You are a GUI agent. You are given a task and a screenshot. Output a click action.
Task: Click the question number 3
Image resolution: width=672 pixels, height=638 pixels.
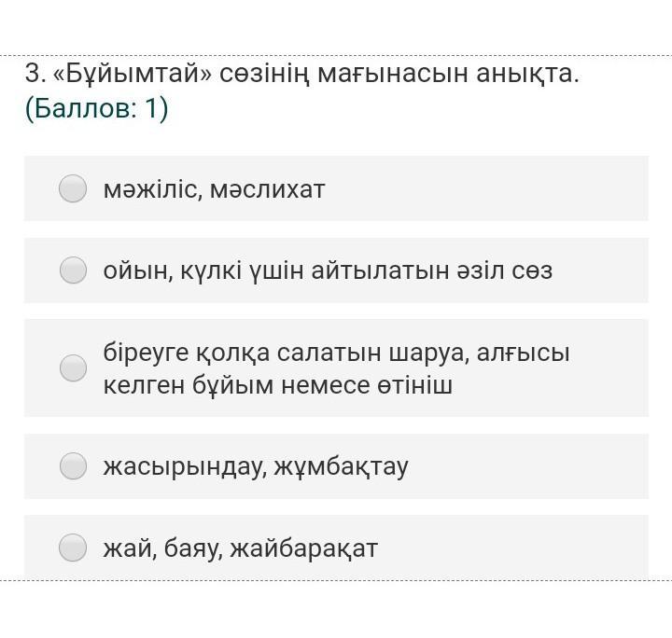34,74
